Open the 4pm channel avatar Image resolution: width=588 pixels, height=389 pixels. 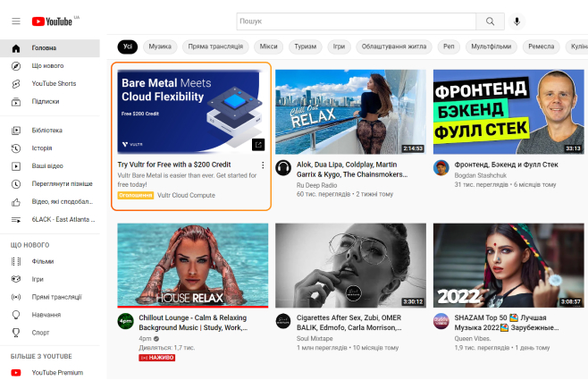click(125, 321)
